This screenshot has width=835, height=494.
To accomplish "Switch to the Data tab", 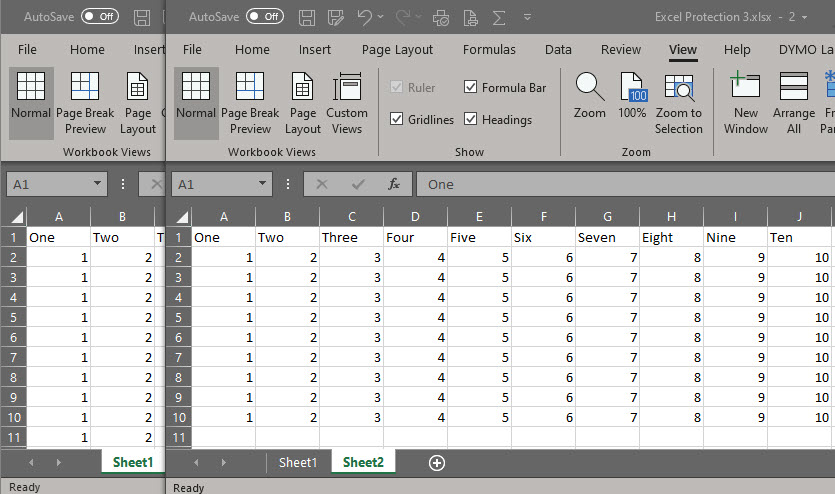I will (x=558, y=50).
